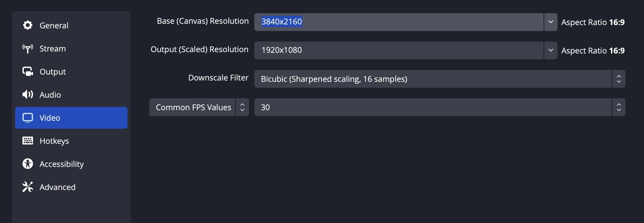Click the Video monitor icon
The image size is (644, 223).
pyautogui.click(x=28, y=118)
